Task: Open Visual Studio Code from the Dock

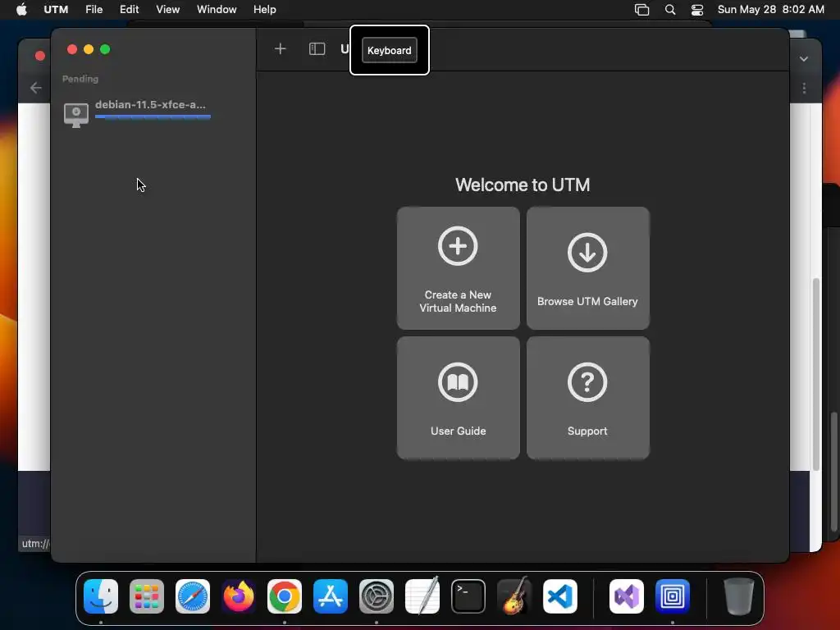Action: pyautogui.click(x=560, y=596)
